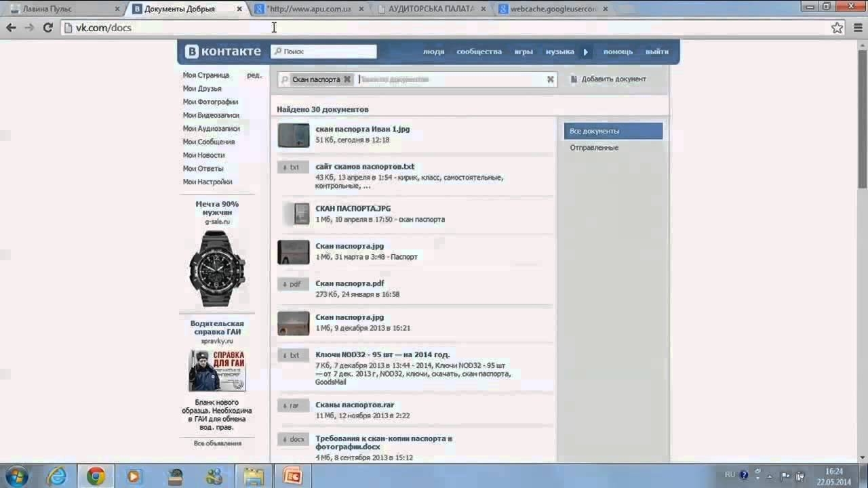Switch to the АУДИТОРСЬКА ПАЛАТА tab
This screenshot has height=488, width=868.
click(x=432, y=9)
